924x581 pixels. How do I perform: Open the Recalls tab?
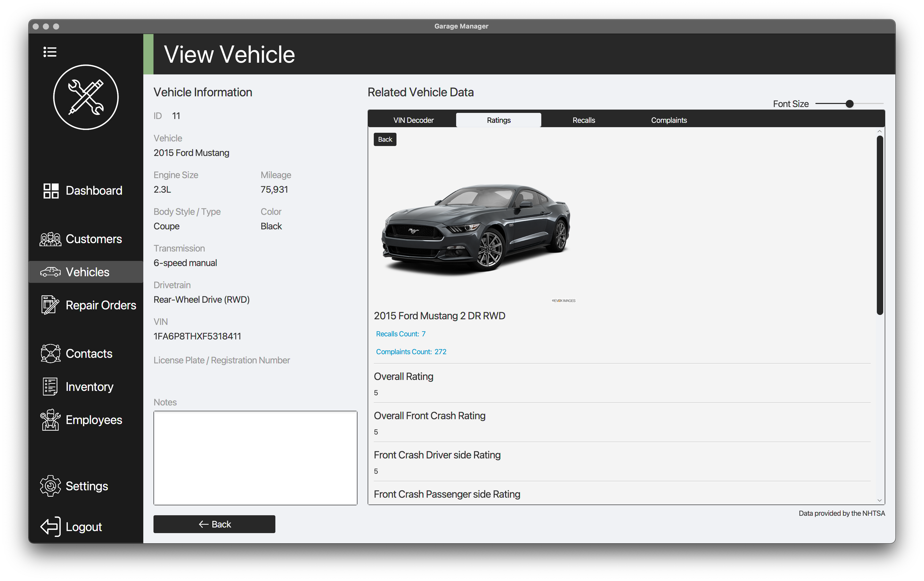coord(583,120)
